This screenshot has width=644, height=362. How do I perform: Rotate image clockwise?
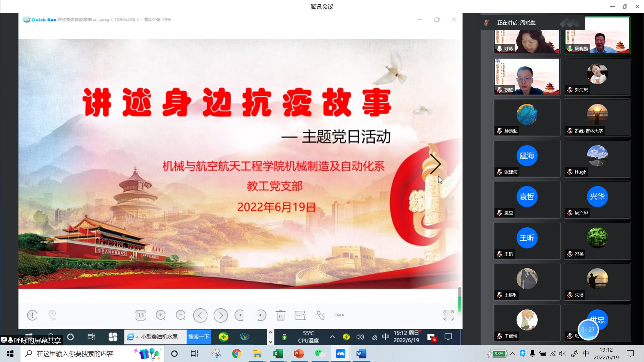click(261, 315)
